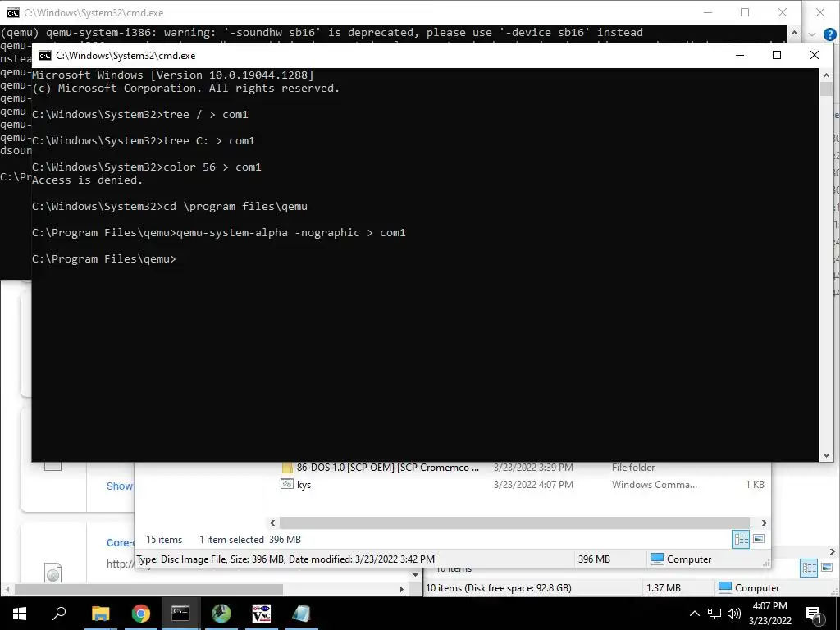Click the kys file icon
This screenshot has width=840, height=630.
[287, 484]
